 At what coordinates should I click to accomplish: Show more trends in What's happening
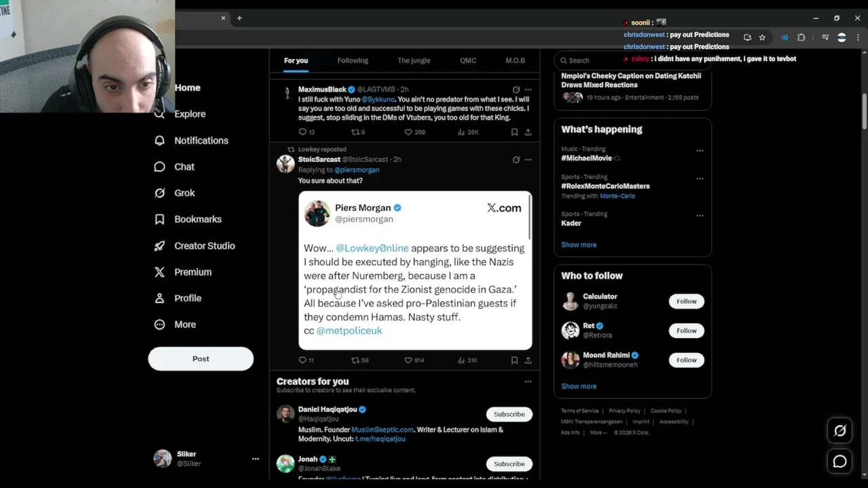[578, 245]
